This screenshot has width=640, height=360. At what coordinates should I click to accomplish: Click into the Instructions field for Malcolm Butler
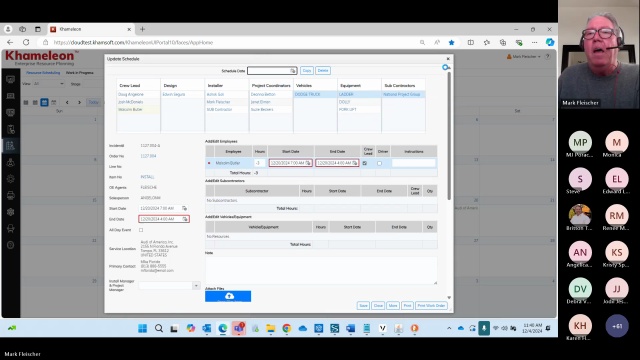pyautogui.click(x=413, y=163)
